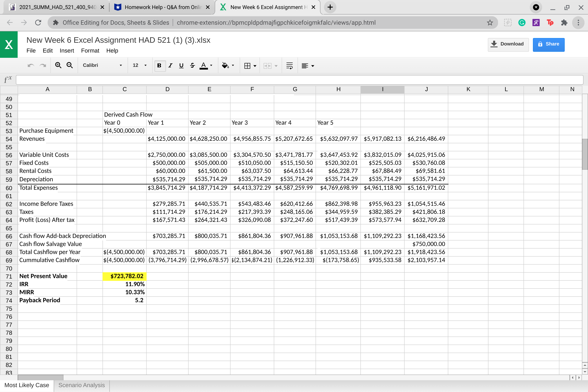Switch to the Scenario Analysis sheet tab
The image size is (588, 392).
[x=81, y=385]
